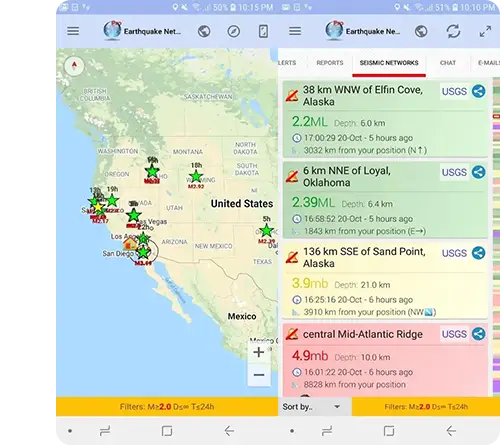Tap the Android back button under the list
This screenshot has width=500, height=445.
point(451,431)
